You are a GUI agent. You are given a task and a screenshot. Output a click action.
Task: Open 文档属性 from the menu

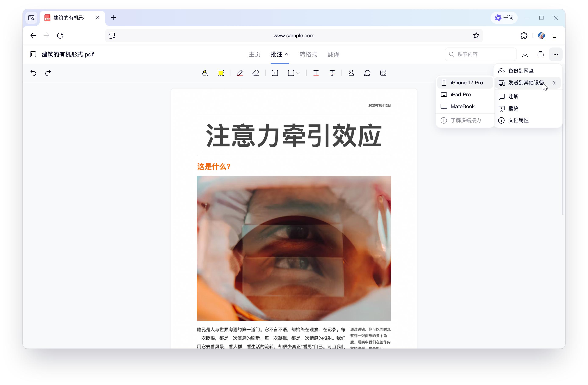click(528, 120)
